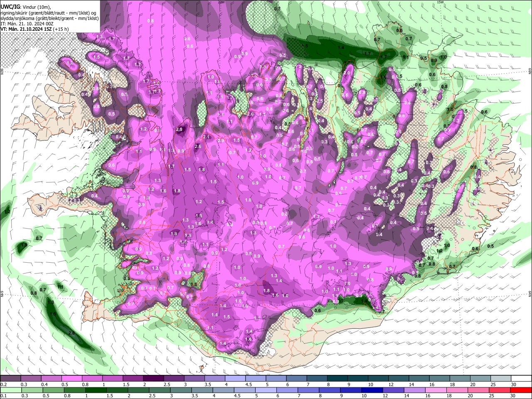
Task: Click the '2.6' precipitation value on the map
Action: click(198, 146)
